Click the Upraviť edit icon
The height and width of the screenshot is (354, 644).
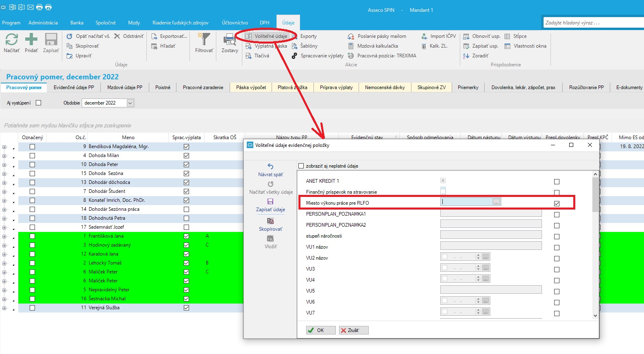coord(70,56)
